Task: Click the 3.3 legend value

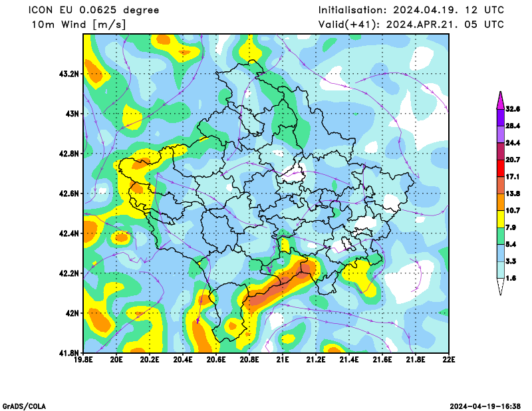Action: [x=511, y=261]
